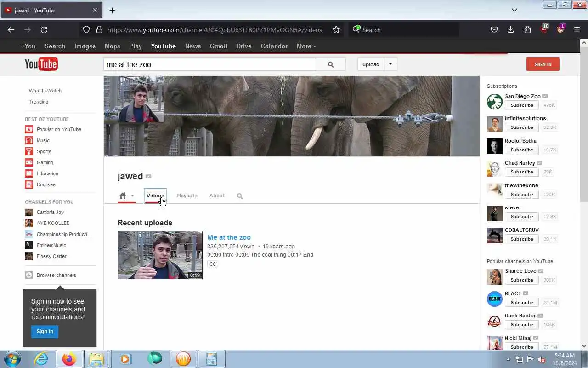Click Me at the zoo video thumbnail
Screen dimensions: 588x368
(160, 255)
